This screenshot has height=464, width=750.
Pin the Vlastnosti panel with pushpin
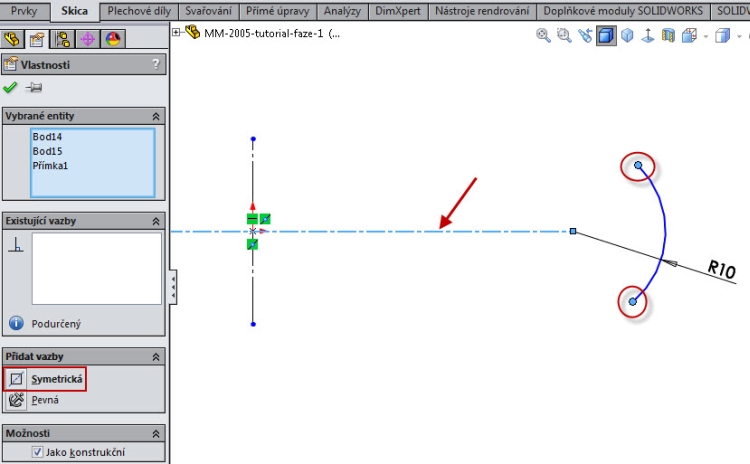click(33, 88)
